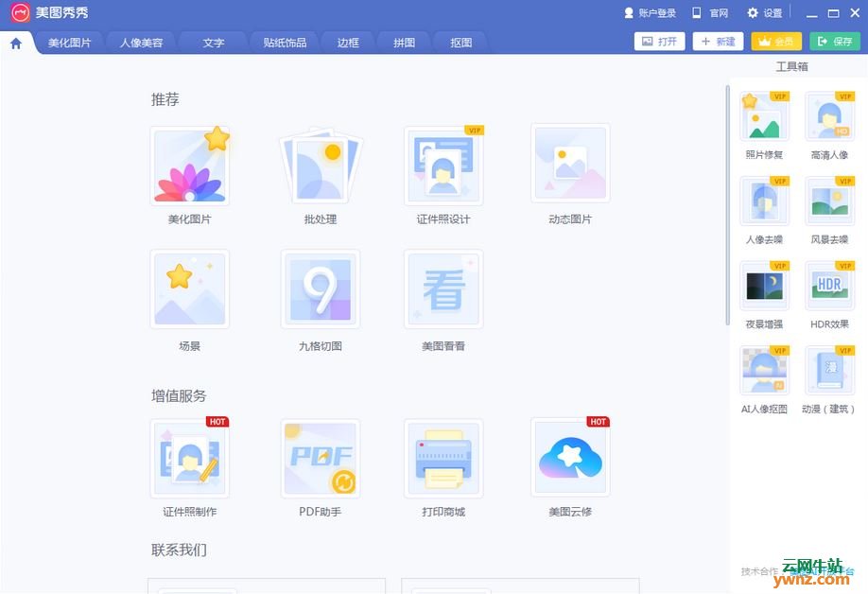The height and width of the screenshot is (594, 868).
Task: Close the 美图秀秀 window
Action: click(855, 12)
